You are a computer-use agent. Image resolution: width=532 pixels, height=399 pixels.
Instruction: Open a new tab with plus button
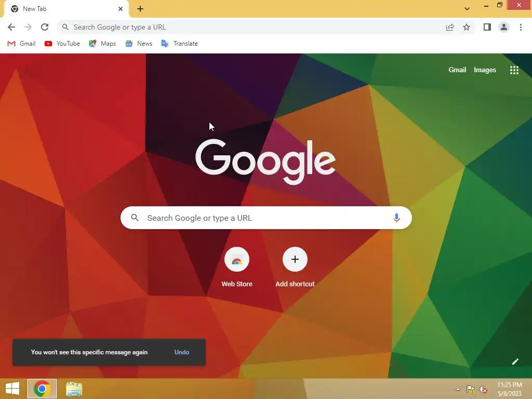(140, 9)
